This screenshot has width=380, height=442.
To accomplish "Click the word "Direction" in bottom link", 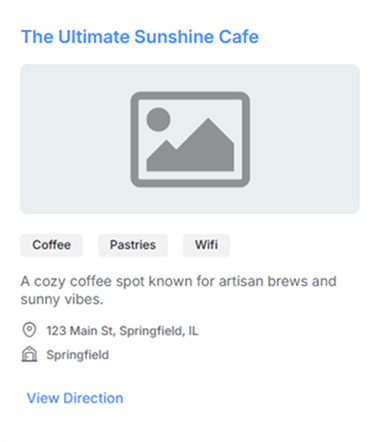I will (93, 398).
